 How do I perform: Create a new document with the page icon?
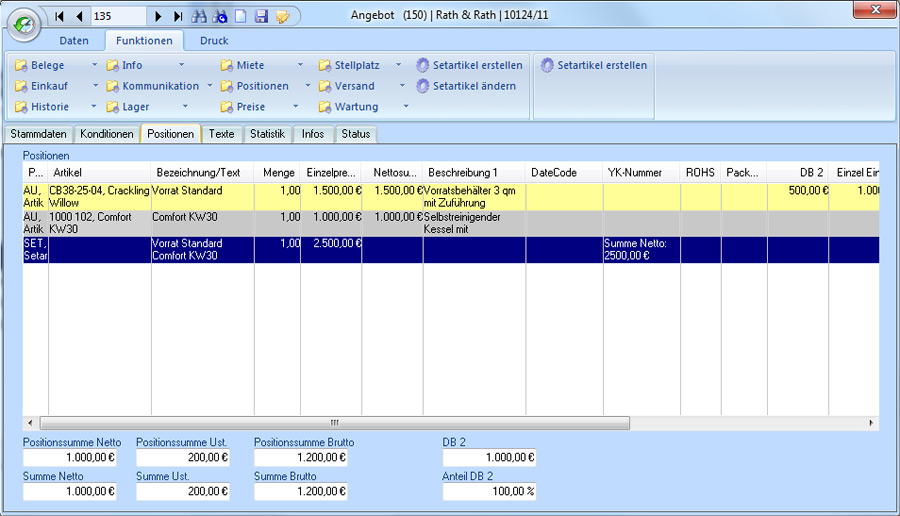click(240, 16)
